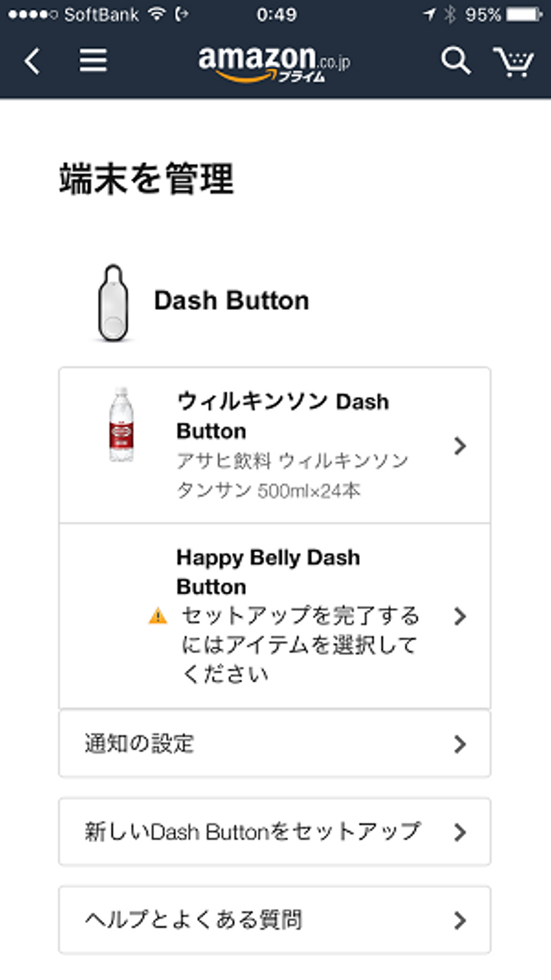Tap chevron beside ヘルプとよくある質問
This screenshot has height=980, width=551.
coord(460,920)
